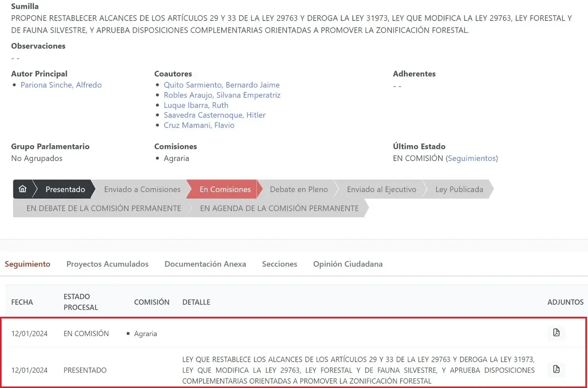Select the 'Enviado al Ejecutivo' stage
Image resolution: width=588 pixels, height=388 pixels.
pyautogui.click(x=381, y=189)
